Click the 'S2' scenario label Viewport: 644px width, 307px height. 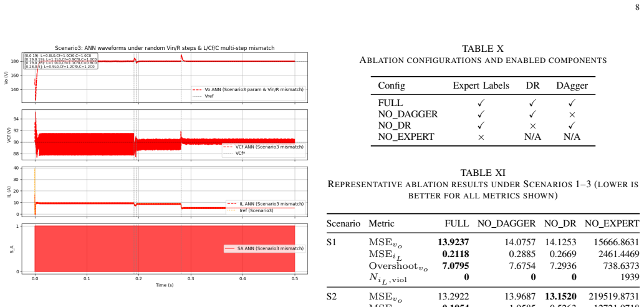pyautogui.click(x=332, y=296)
